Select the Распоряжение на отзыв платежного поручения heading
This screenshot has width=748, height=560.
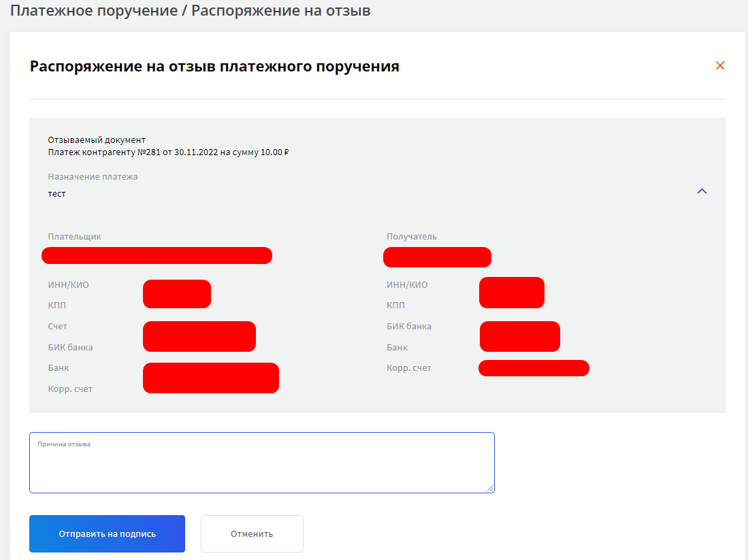coord(214,66)
